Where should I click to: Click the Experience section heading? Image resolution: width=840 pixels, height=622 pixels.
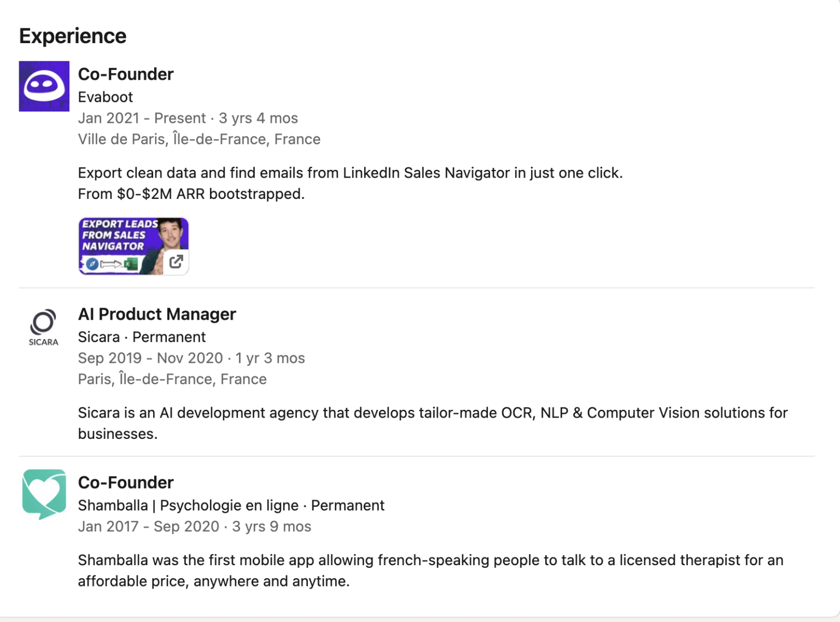pyautogui.click(x=72, y=36)
